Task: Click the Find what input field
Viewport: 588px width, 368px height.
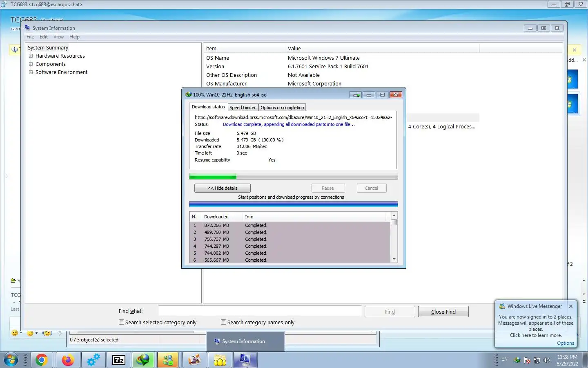Action: 260,311
